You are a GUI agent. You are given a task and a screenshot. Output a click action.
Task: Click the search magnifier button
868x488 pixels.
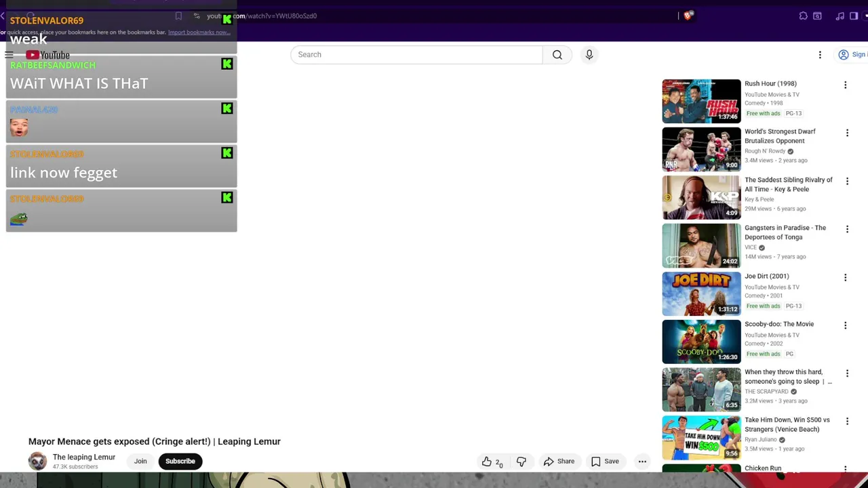pyautogui.click(x=557, y=55)
